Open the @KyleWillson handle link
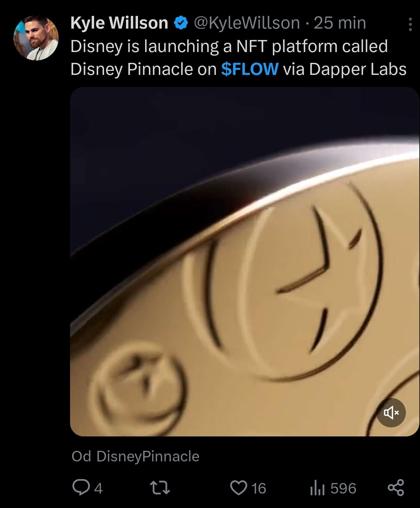 (247, 23)
